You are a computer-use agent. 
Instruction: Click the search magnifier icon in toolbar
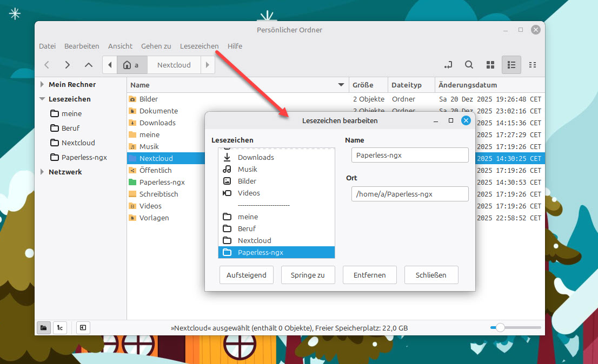[x=469, y=65]
